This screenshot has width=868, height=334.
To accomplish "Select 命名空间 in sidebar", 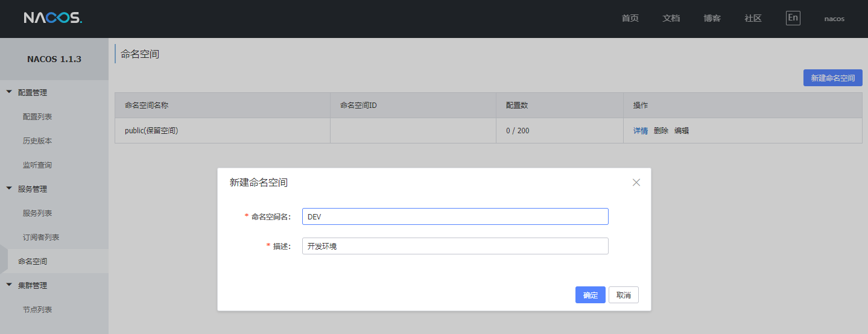I will coord(33,261).
